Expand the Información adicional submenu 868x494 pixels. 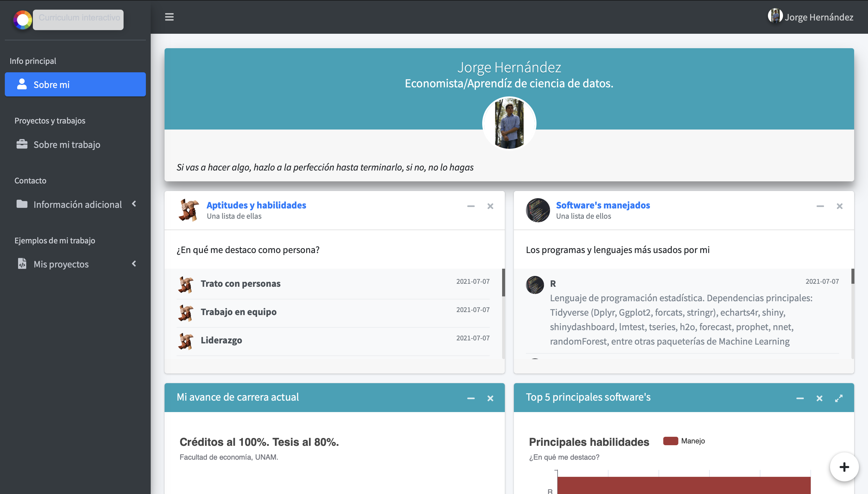pyautogui.click(x=133, y=204)
